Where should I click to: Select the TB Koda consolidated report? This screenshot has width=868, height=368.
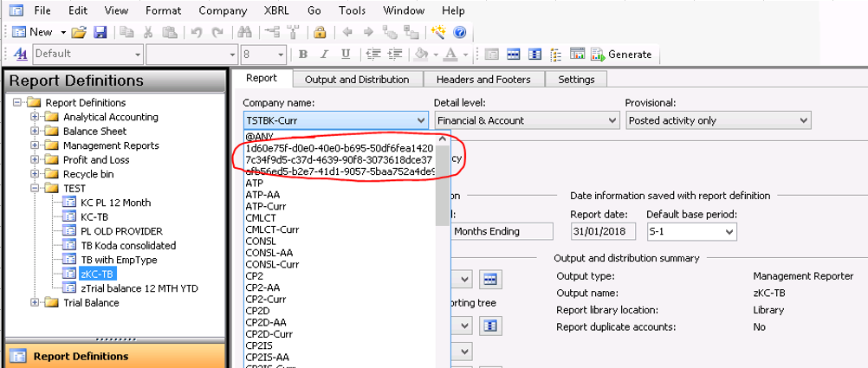click(x=128, y=245)
